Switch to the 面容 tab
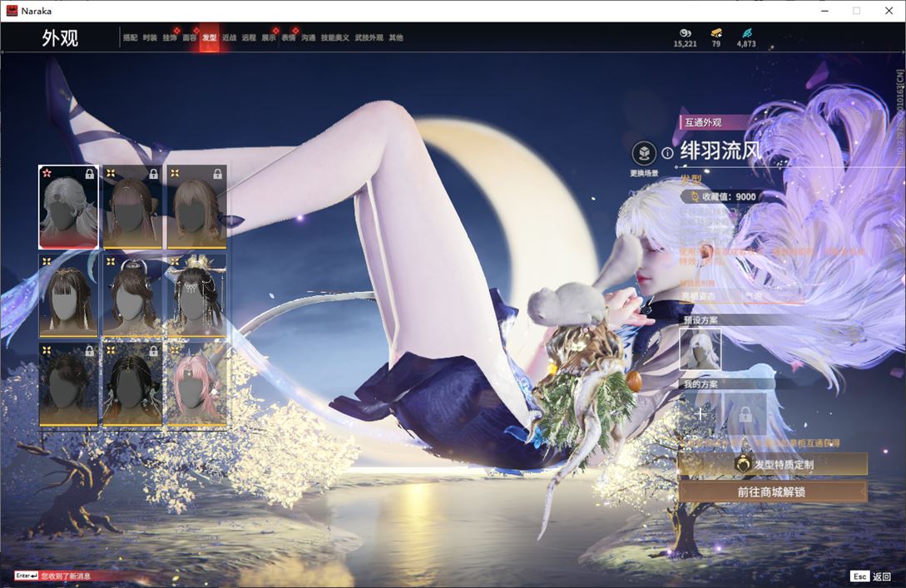This screenshot has height=588, width=906. 190,37
